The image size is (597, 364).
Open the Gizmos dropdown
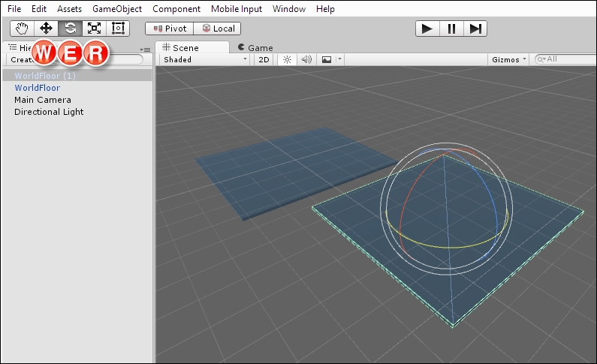click(x=509, y=59)
